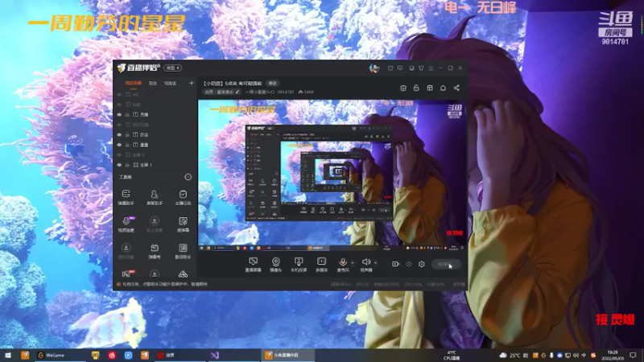Select the 全屏 1 layer row
The image size is (644, 362).
155,165
